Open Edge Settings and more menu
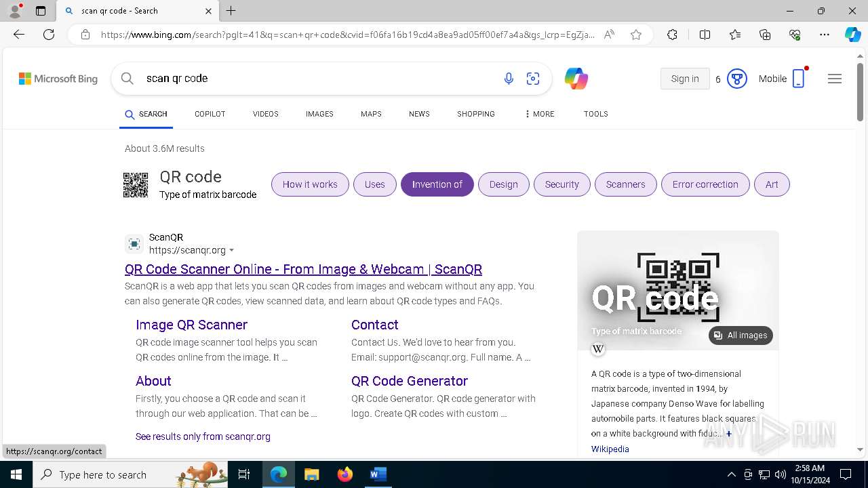This screenshot has height=488, width=868. click(x=825, y=35)
